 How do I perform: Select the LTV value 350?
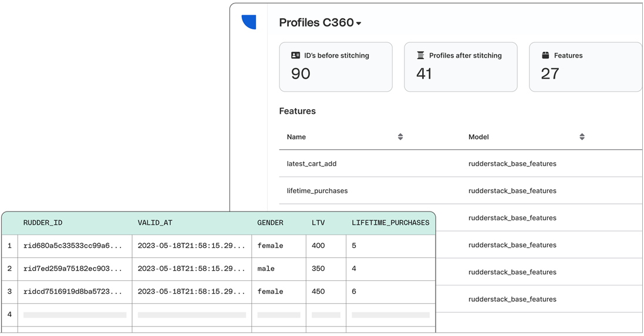[318, 268]
